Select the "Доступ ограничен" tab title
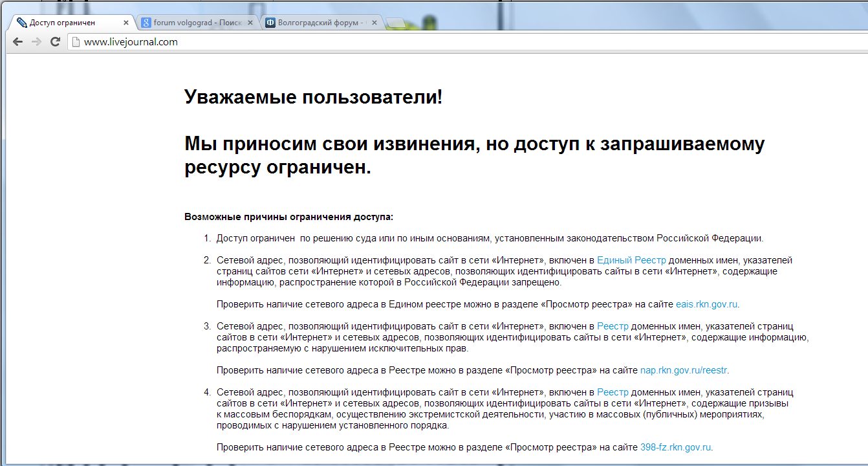Screen dimensions: 868x466 (x=62, y=23)
